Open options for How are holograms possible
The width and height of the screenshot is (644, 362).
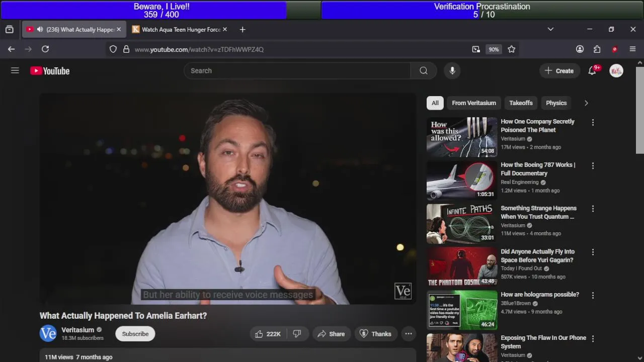pyautogui.click(x=593, y=295)
